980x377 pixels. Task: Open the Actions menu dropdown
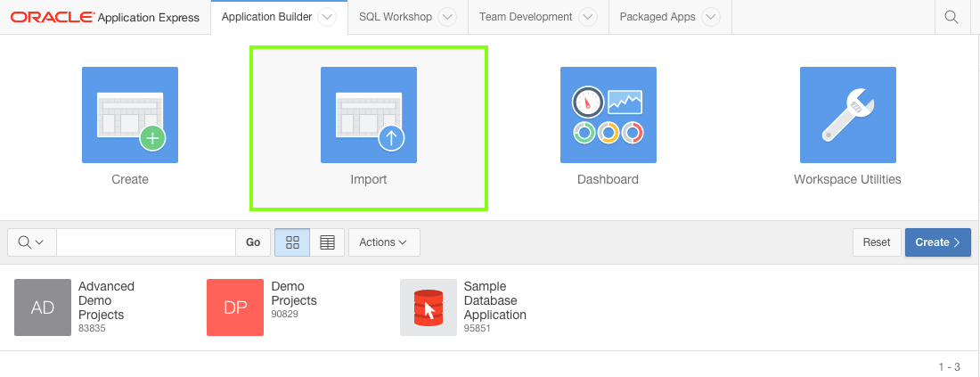click(x=384, y=242)
